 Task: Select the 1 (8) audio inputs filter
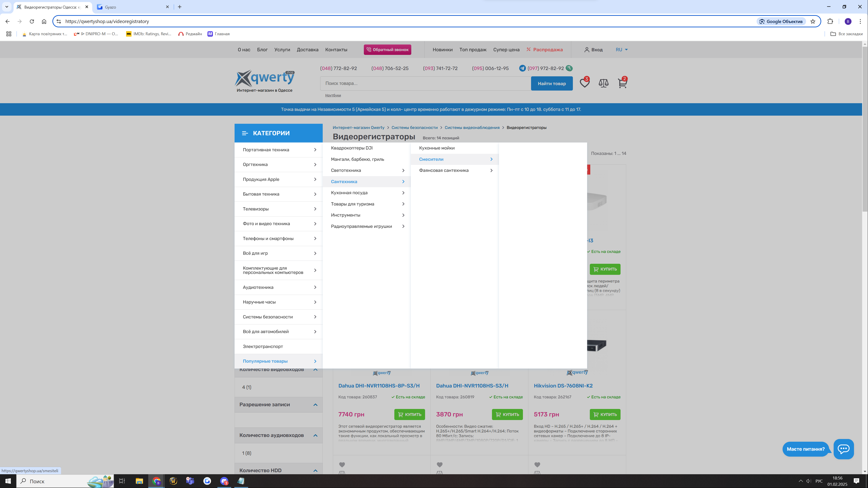pos(247,453)
